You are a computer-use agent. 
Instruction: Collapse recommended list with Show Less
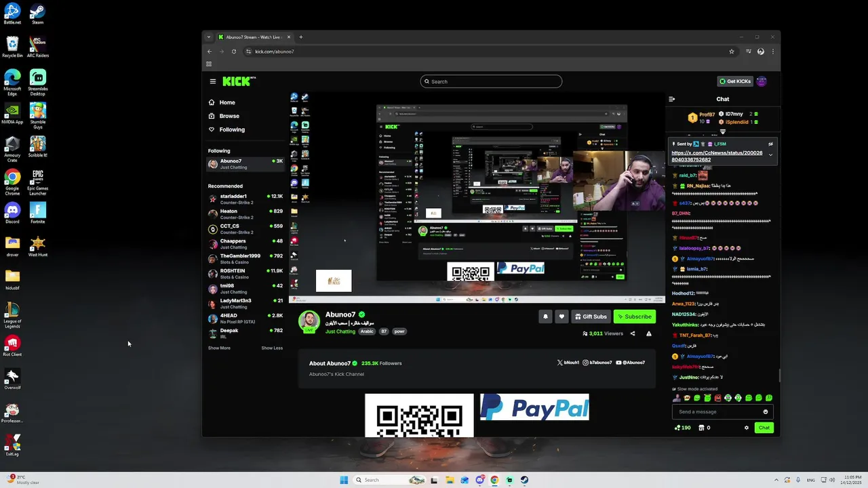point(272,348)
